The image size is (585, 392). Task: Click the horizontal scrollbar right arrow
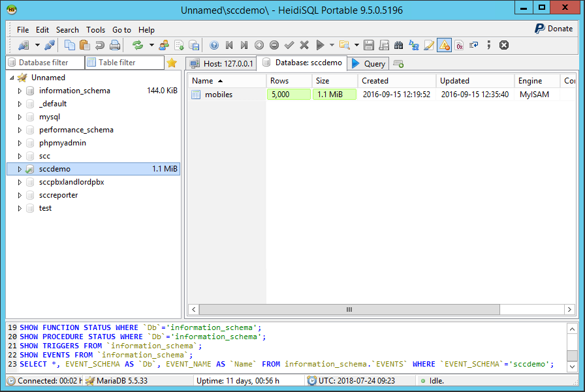pos(569,309)
